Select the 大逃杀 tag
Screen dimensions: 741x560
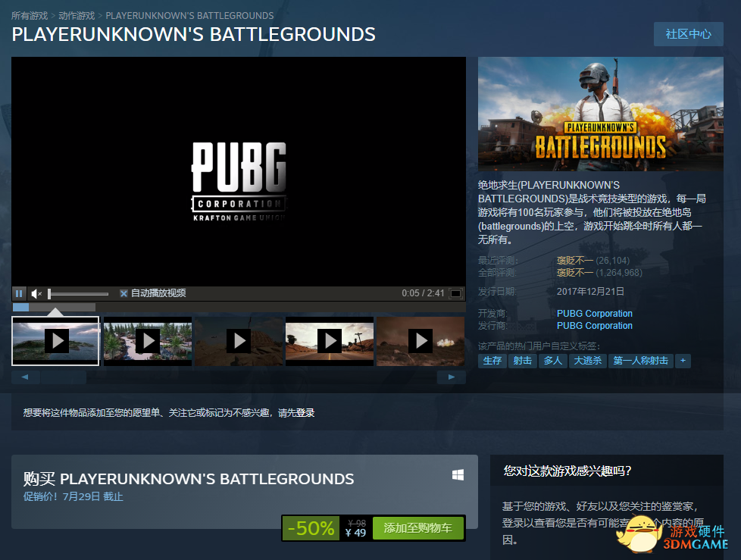pos(587,361)
